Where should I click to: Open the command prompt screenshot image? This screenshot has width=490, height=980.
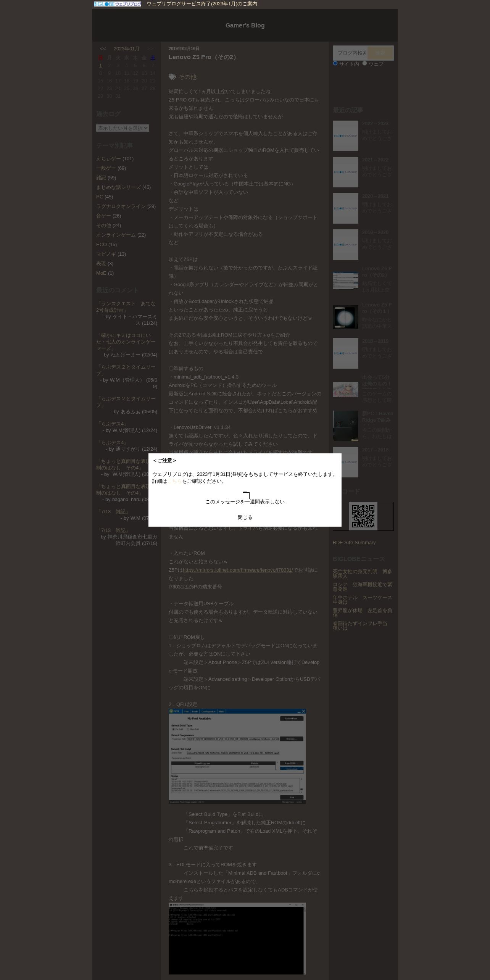237,939
